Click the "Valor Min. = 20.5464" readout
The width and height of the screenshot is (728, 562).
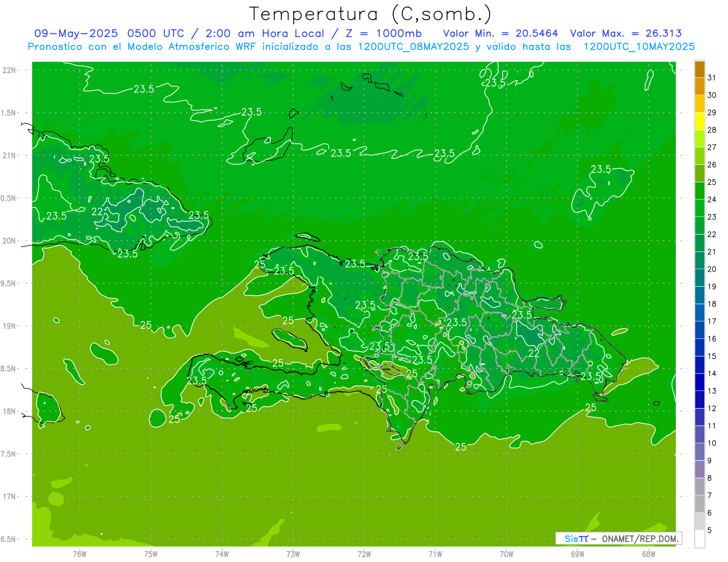[500, 33]
